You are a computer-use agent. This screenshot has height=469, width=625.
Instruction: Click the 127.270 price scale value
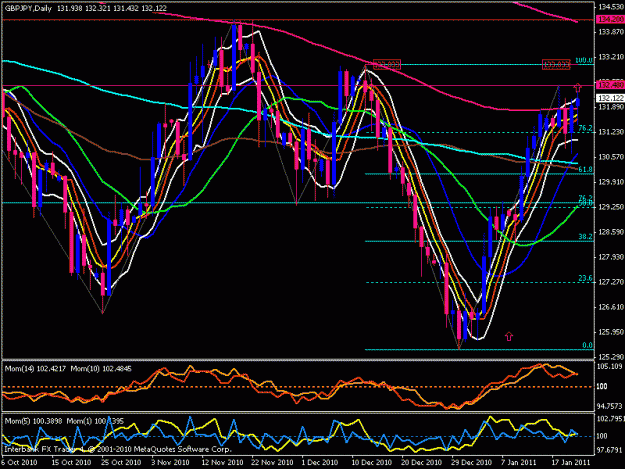pos(611,282)
